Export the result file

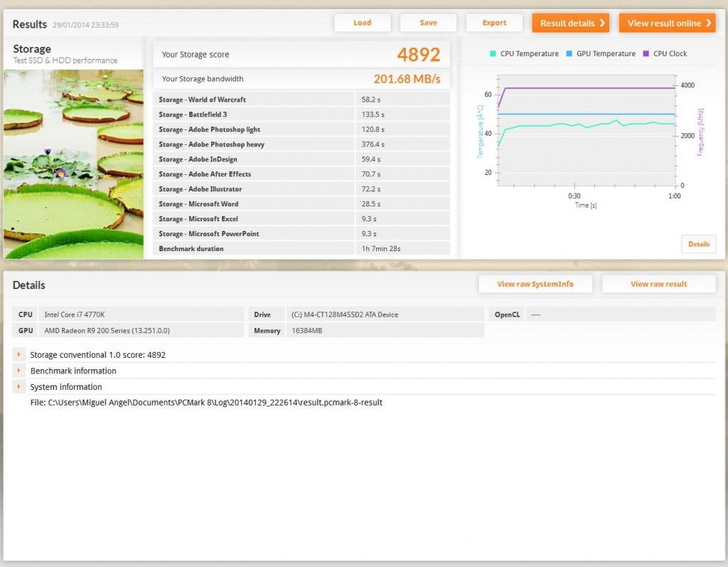click(494, 23)
